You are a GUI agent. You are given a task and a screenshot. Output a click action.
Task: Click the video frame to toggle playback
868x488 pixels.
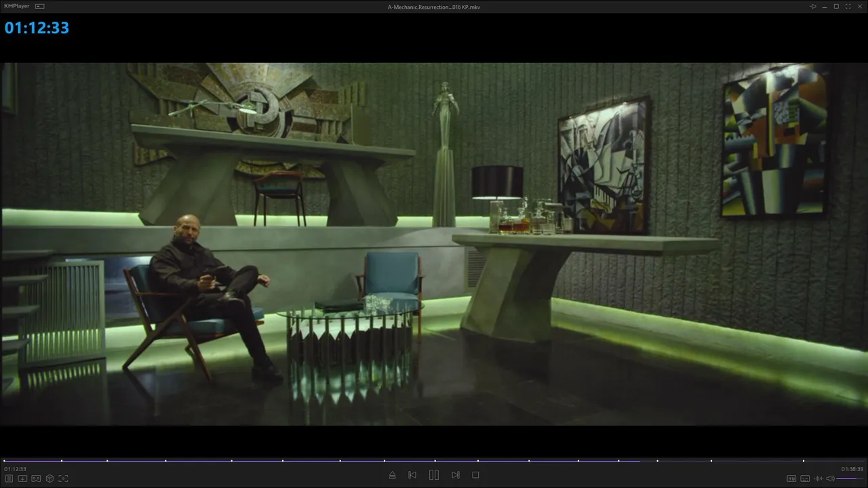[434, 244]
